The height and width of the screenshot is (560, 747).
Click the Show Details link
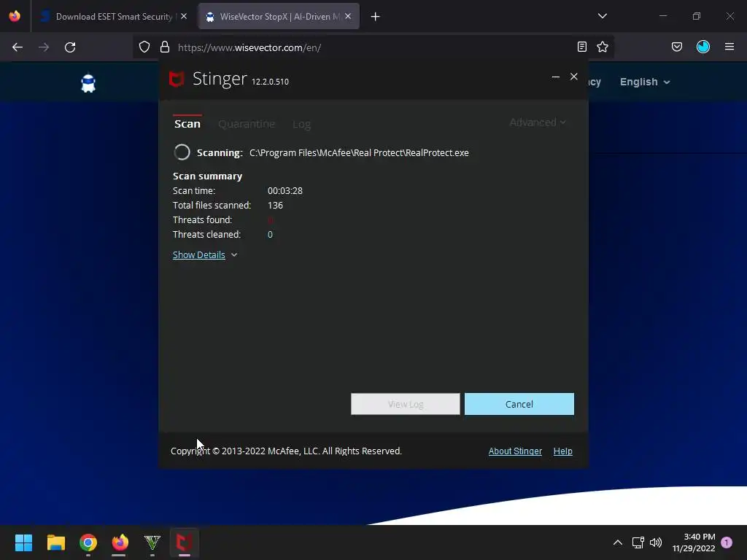[198, 254]
